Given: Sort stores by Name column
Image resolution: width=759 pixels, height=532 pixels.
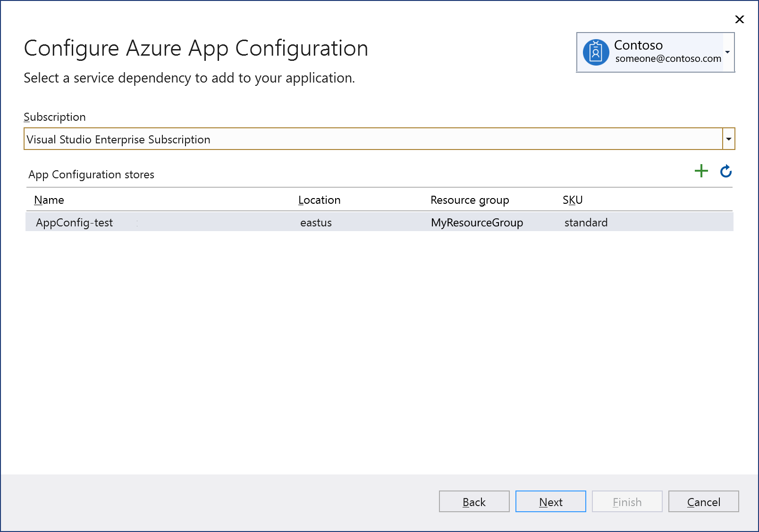Looking at the screenshot, I should click(49, 200).
